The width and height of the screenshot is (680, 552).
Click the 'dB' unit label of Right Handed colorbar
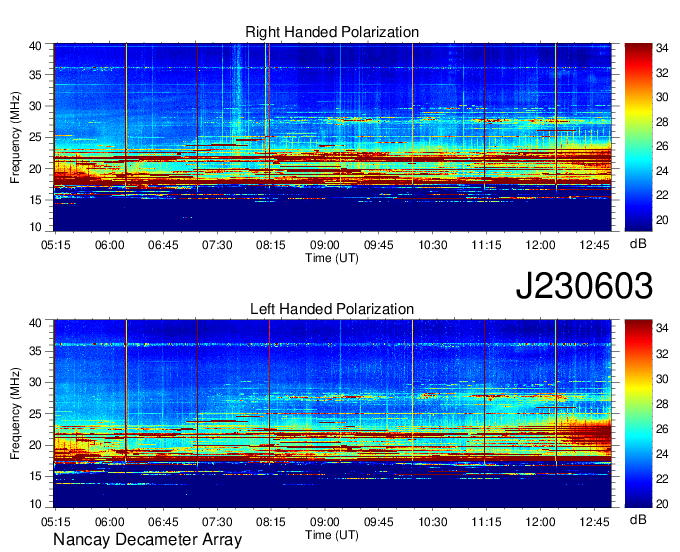(638, 244)
